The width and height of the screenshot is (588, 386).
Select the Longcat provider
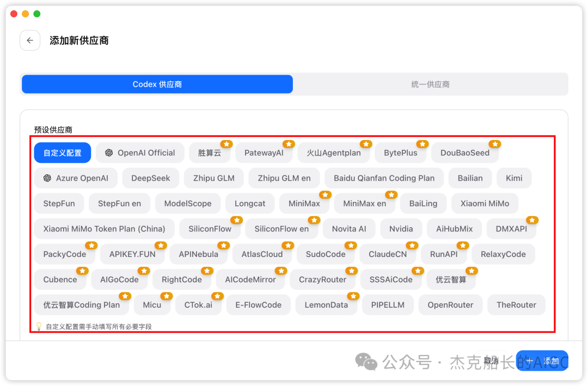click(x=250, y=203)
